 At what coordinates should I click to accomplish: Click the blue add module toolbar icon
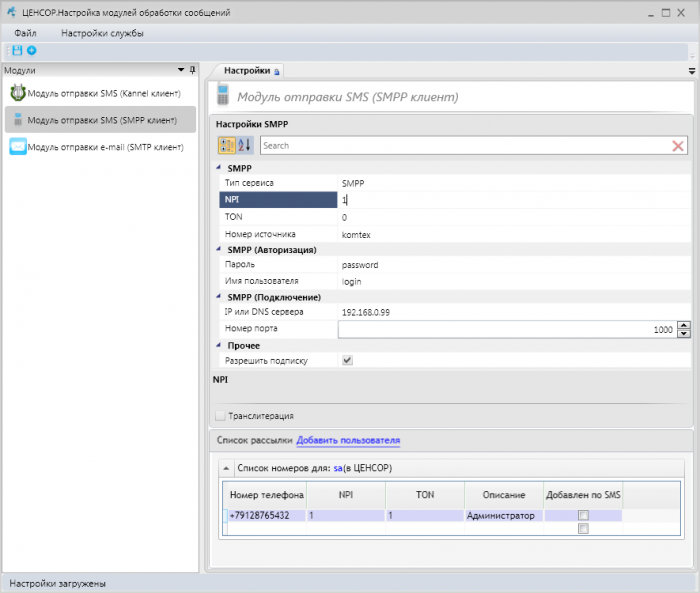[x=32, y=50]
